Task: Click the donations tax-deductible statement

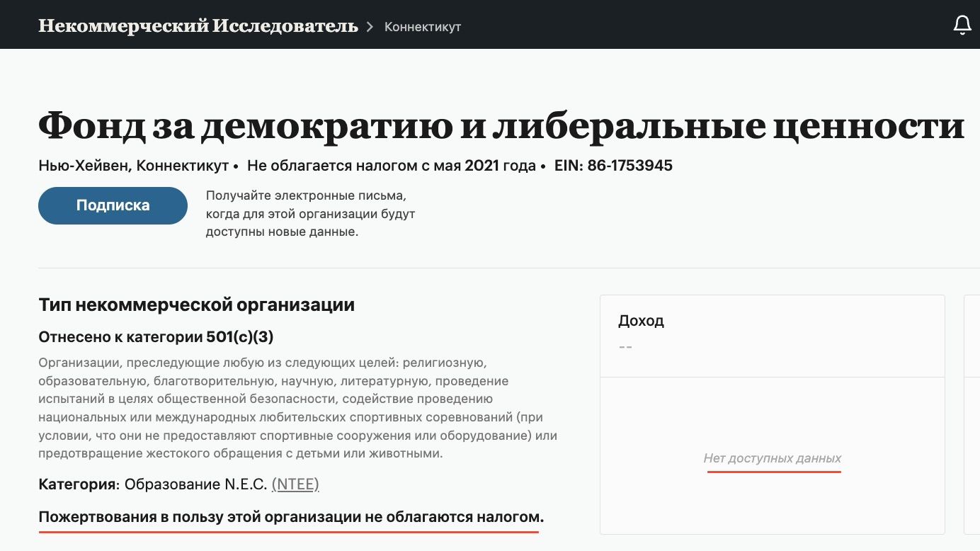Action: click(291, 517)
